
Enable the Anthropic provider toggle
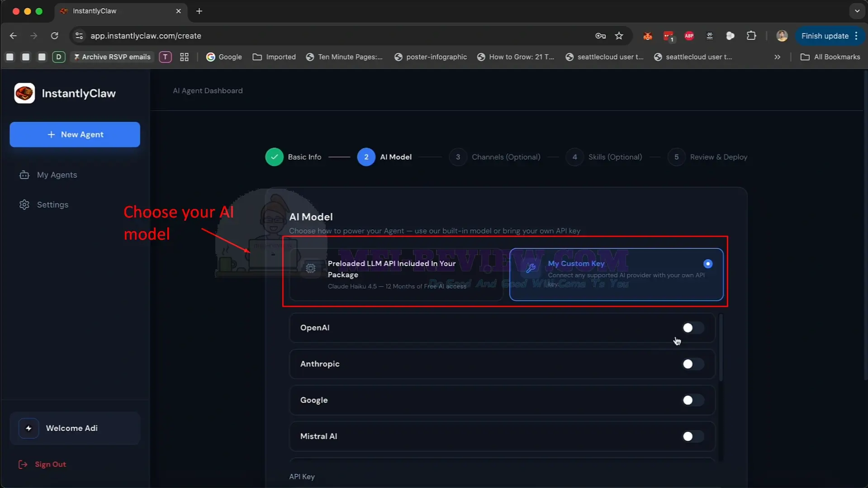pyautogui.click(x=693, y=364)
